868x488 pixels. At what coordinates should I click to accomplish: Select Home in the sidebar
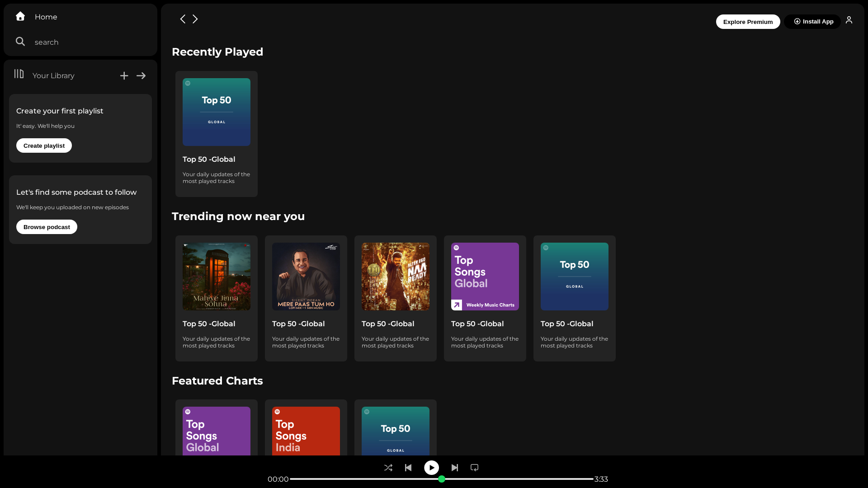46,17
